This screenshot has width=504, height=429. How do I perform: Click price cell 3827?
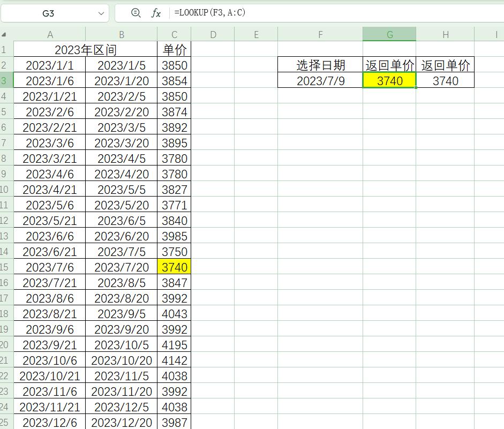pyautogui.click(x=174, y=189)
